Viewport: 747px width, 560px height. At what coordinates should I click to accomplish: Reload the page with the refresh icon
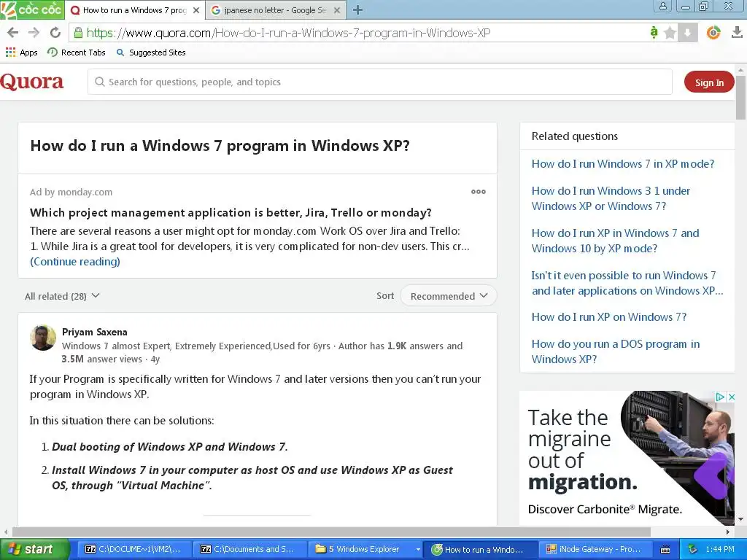coord(55,32)
